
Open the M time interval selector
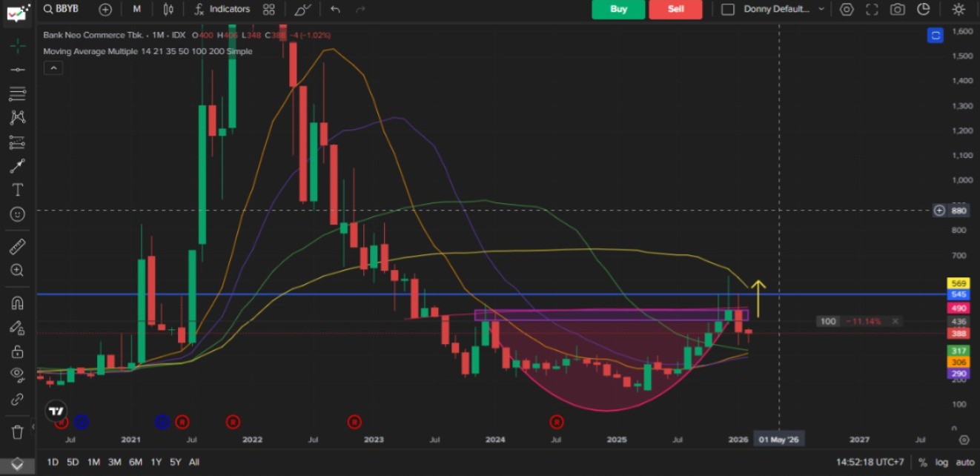point(137,9)
